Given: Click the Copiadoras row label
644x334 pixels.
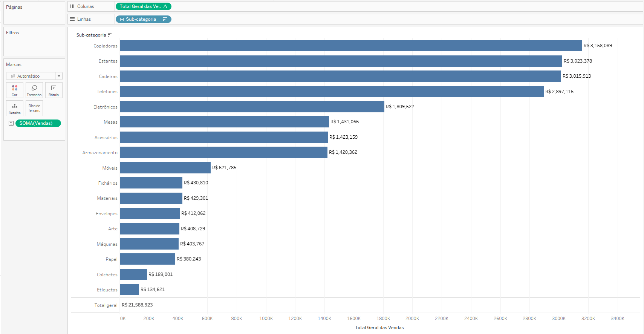Looking at the screenshot, I should (106, 46).
